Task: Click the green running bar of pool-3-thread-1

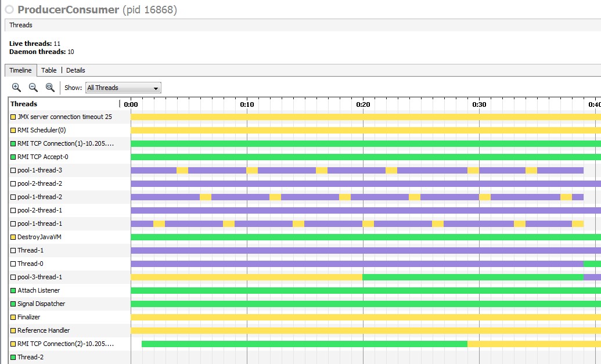Action: click(x=473, y=277)
